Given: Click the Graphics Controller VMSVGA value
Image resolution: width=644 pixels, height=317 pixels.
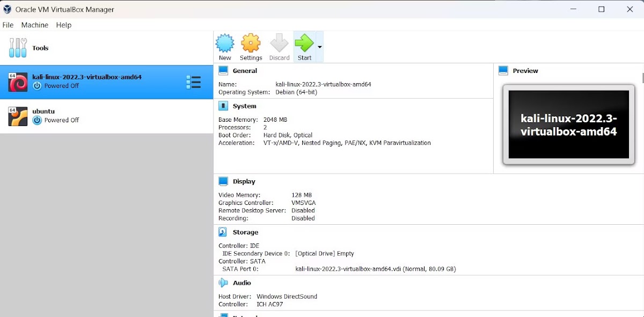Looking at the screenshot, I should pos(304,203).
